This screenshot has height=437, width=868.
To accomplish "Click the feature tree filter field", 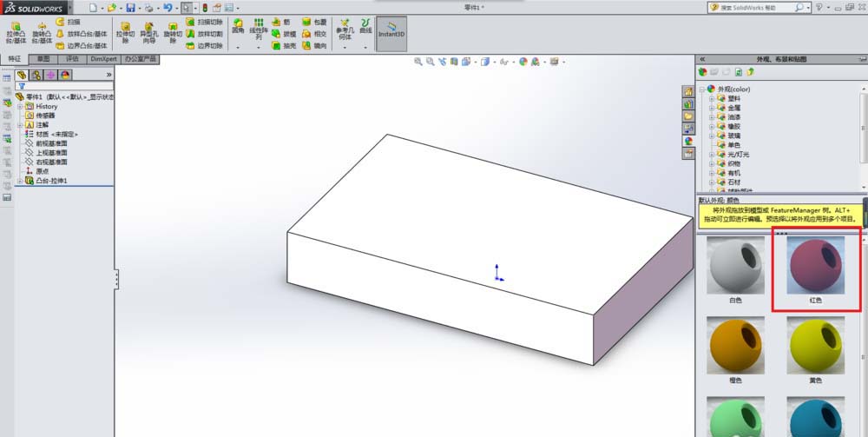I will [65, 86].
